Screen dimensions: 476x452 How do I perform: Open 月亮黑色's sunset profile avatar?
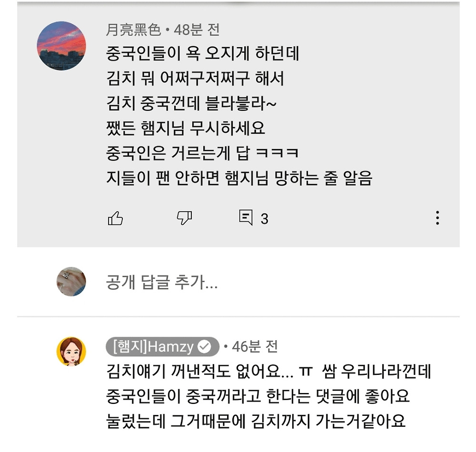coord(61,46)
